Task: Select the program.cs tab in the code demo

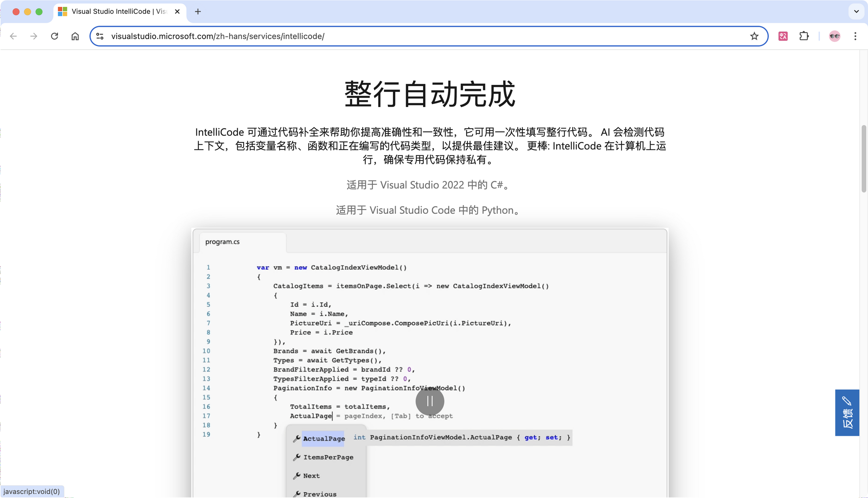Action: click(223, 242)
